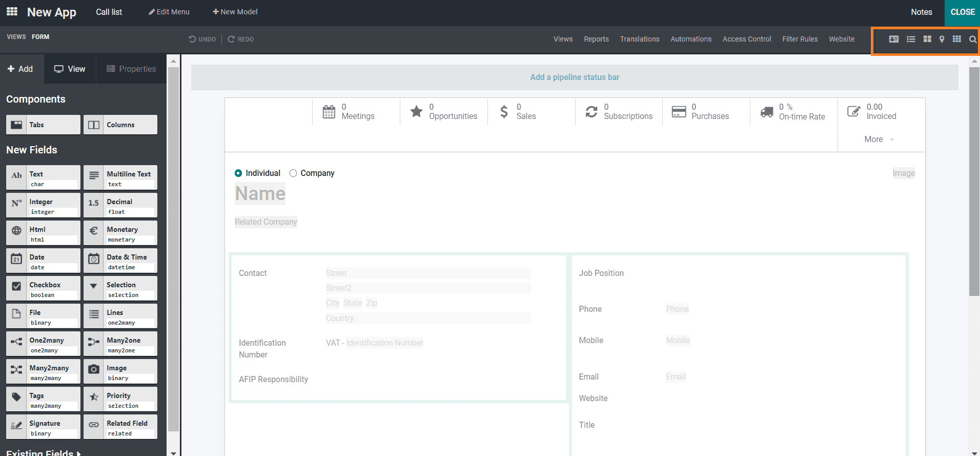Open the Reports menu item
980x456 pixels.
[596, 39]
